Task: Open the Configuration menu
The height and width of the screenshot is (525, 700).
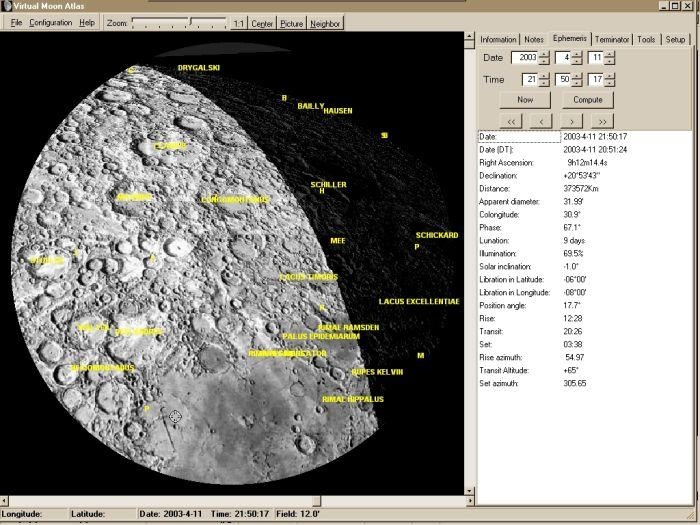Action: pyautogui.click(x=50, y=22)
